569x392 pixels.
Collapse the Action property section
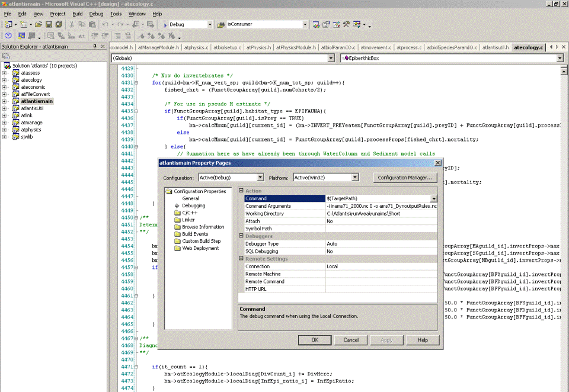click(241, 191)
